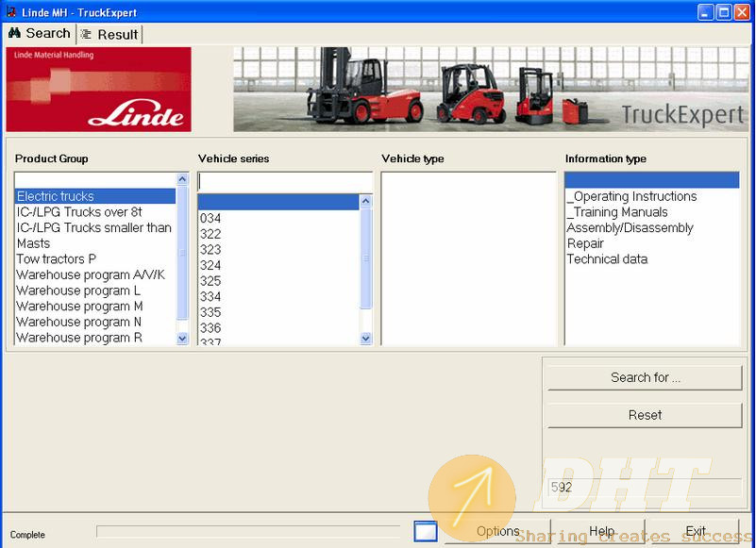Image resolution: width=756 pixels, height=548 pixels.
Task: Choose vehicle series 323
Action: coord(278,250)
